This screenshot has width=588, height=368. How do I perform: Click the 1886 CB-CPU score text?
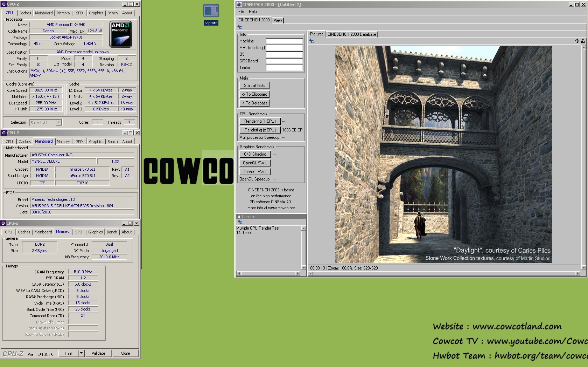point(293,130)
